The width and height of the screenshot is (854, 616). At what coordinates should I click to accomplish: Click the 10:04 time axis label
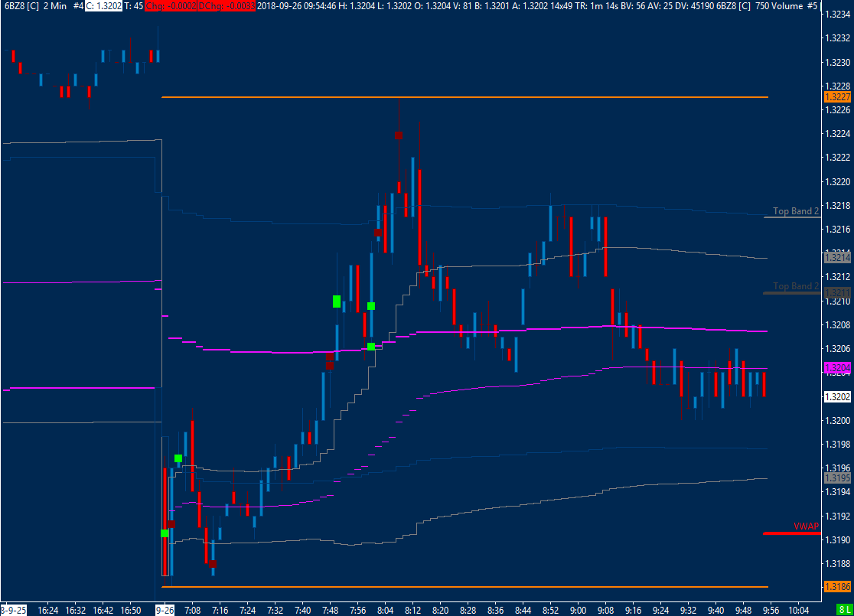798,610
